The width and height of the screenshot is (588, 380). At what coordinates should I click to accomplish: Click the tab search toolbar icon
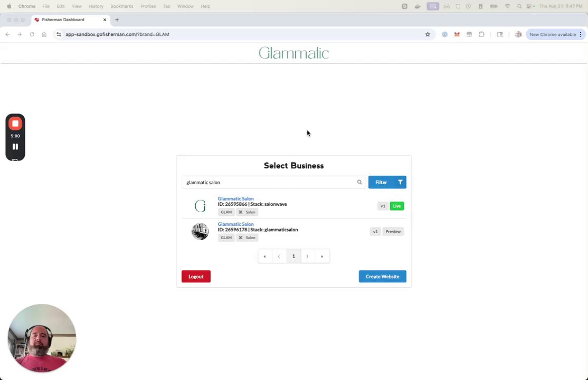click(500, 34)
